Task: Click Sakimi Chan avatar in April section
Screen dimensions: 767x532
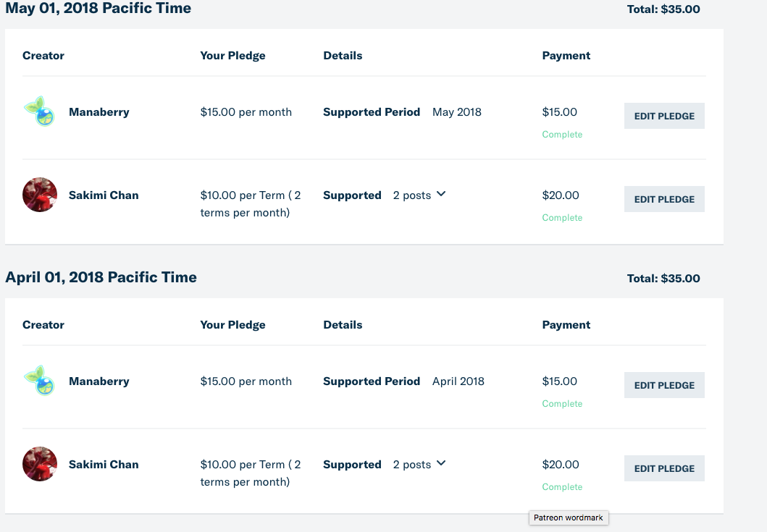Action: pos(40,463)
